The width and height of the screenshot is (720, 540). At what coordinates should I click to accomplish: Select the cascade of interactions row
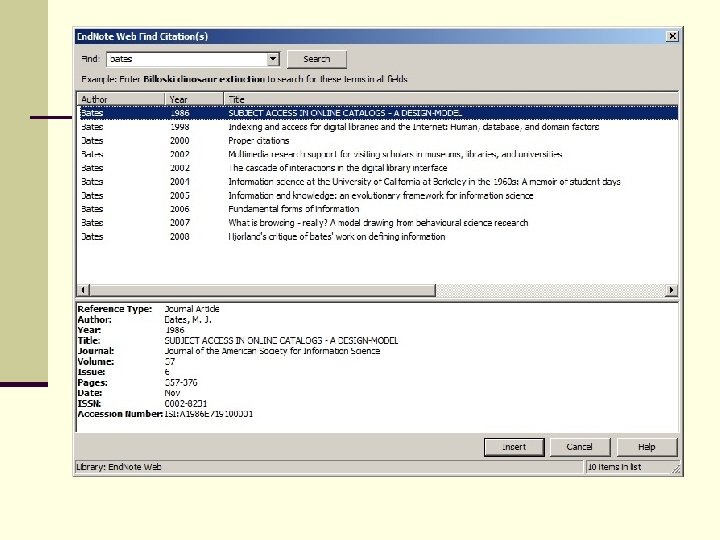[377, 168]
